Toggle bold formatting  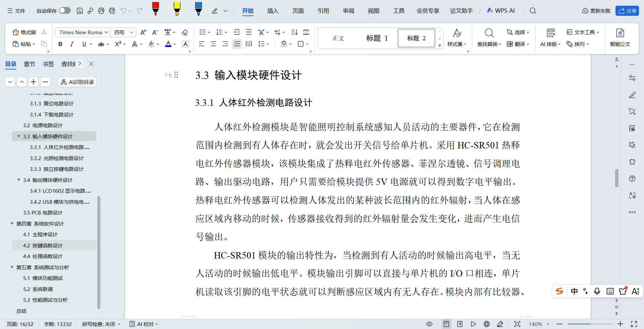[60, 44]
